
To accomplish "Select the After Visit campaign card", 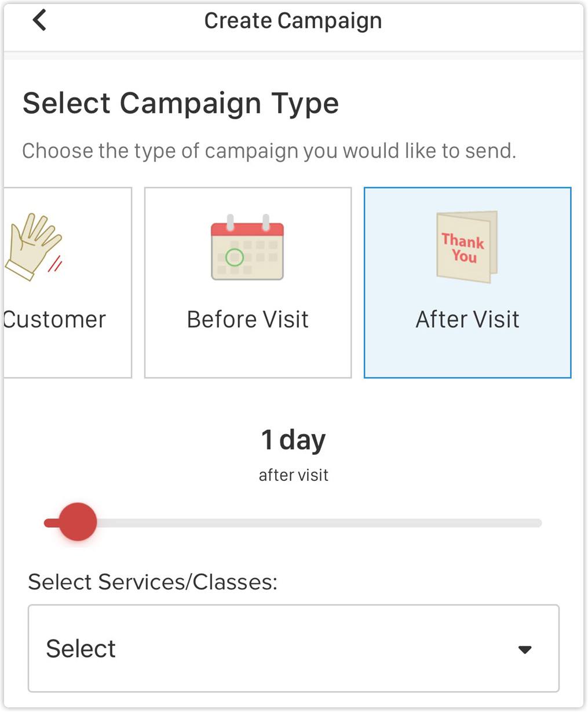I will pyautogui.click(x=468, y=283).
